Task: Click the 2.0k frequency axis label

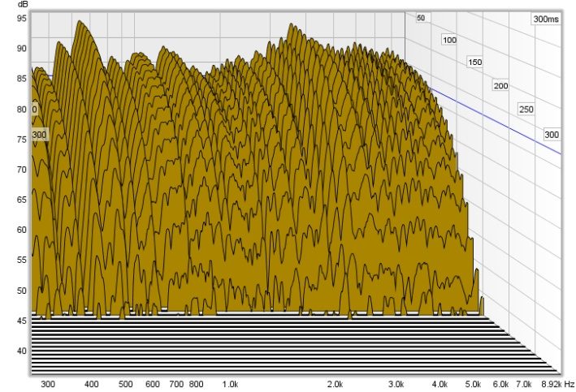Action: pos(335,385)
